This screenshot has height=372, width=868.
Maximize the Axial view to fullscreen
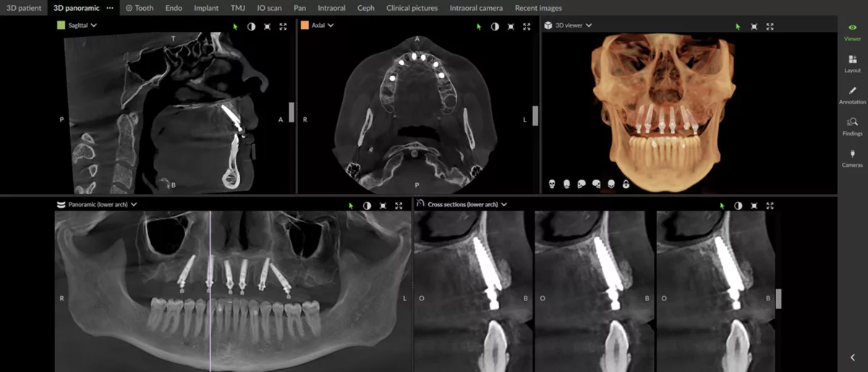click(527, 26)
